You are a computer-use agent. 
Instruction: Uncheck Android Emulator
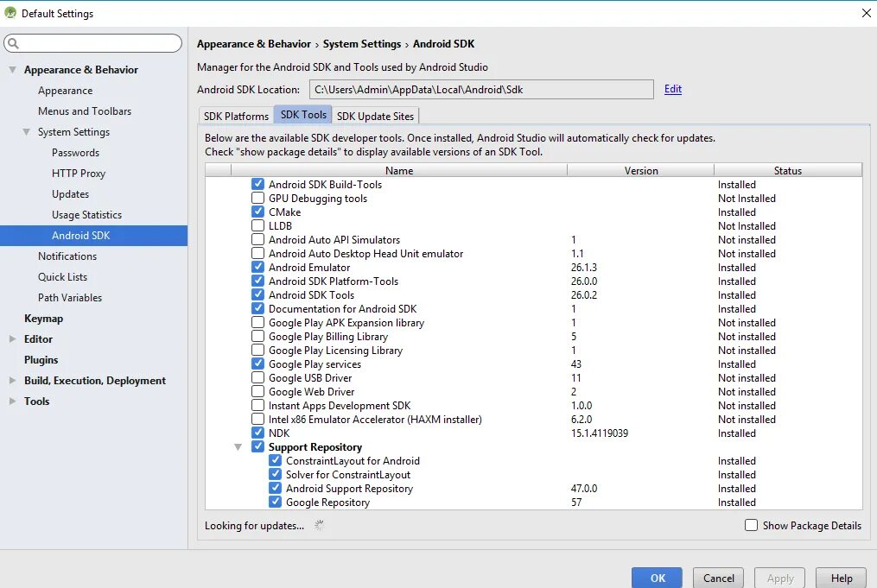pos(257,267)
